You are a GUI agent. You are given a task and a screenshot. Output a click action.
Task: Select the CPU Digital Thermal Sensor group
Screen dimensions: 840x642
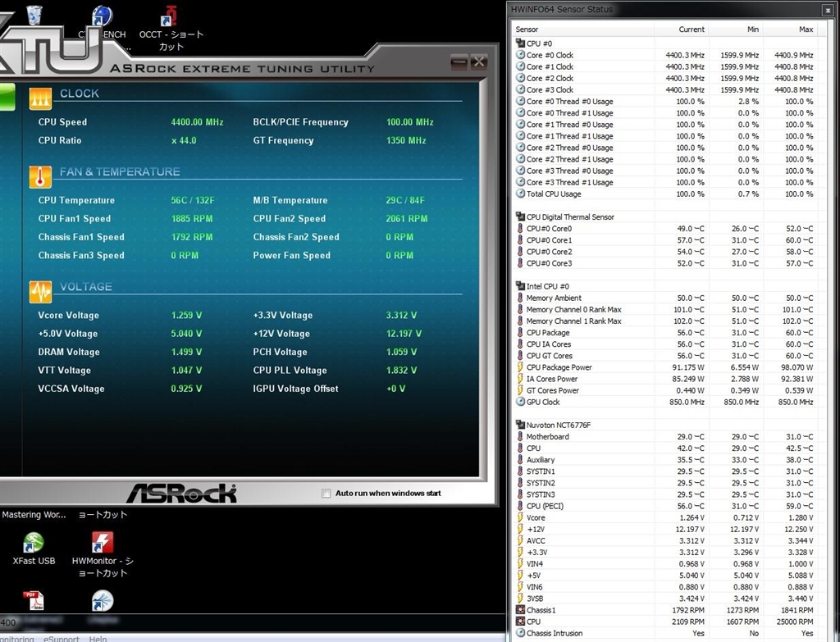pos(569,217)
